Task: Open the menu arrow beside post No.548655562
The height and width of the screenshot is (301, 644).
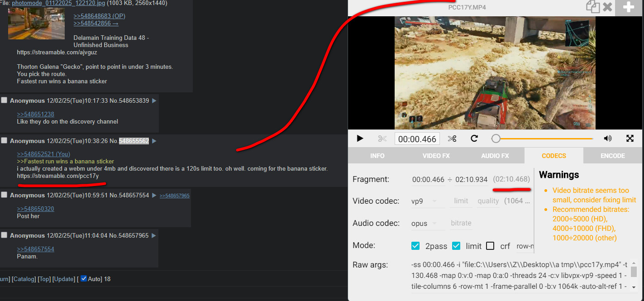Action: [x=154, y=141]
